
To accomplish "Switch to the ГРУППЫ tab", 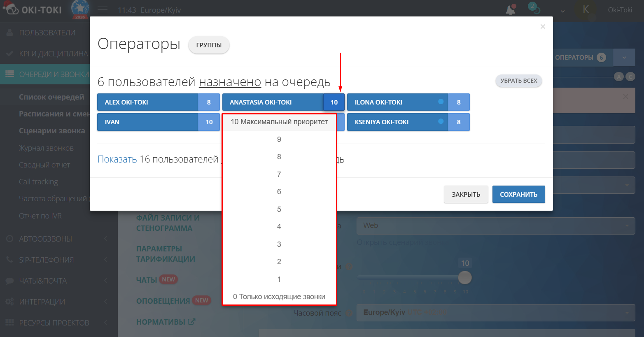I will 209,45.
